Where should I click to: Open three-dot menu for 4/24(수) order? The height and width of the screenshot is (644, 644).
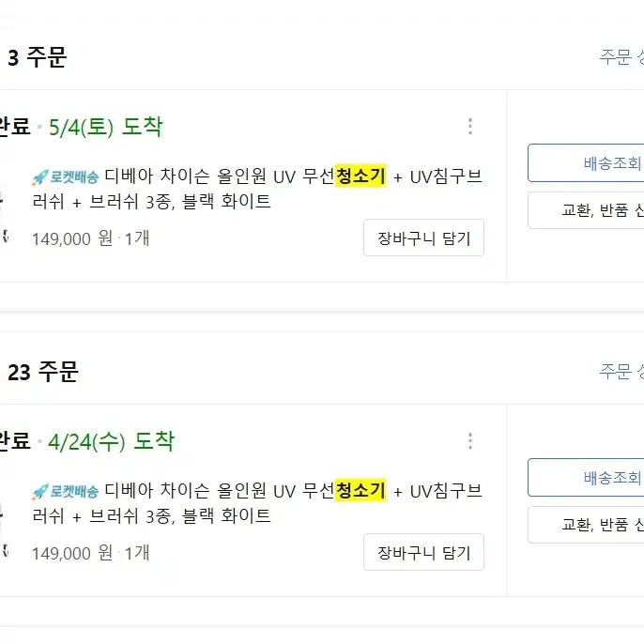click(470, 441)
